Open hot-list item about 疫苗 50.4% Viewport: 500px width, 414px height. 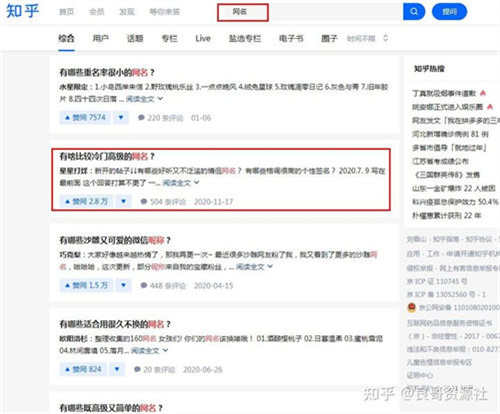click(x=455, y=202)
